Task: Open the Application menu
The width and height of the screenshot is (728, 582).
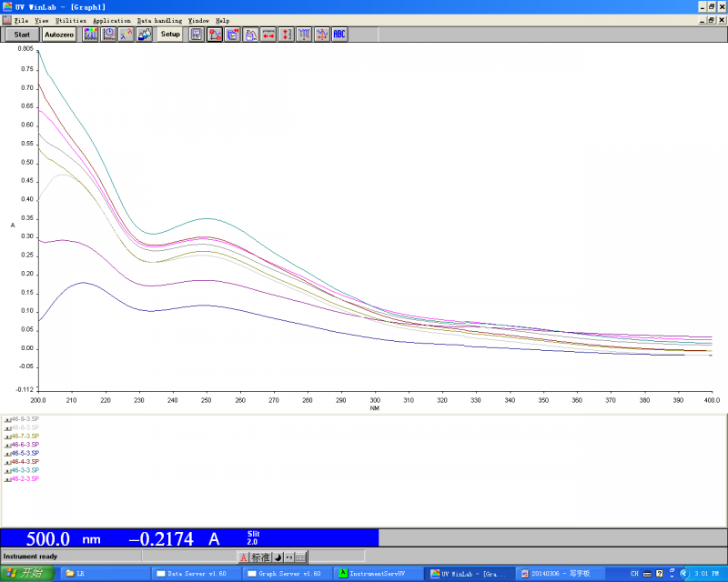Action: point(112,20)
